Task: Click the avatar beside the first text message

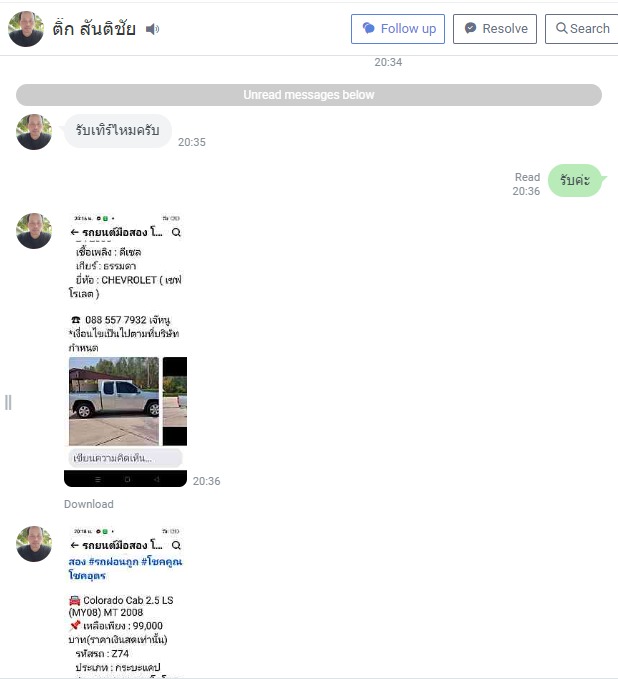Action: point(34,132)
